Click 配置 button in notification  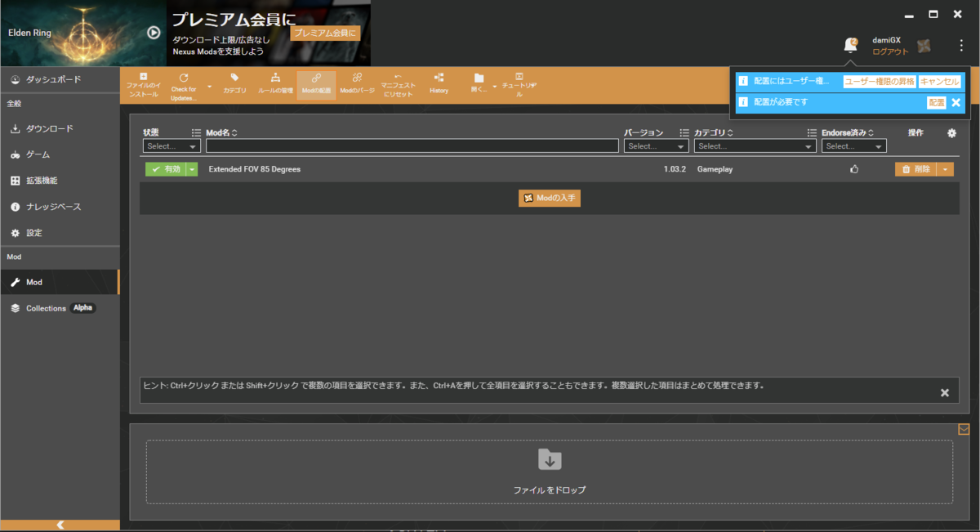coord(936,103)
